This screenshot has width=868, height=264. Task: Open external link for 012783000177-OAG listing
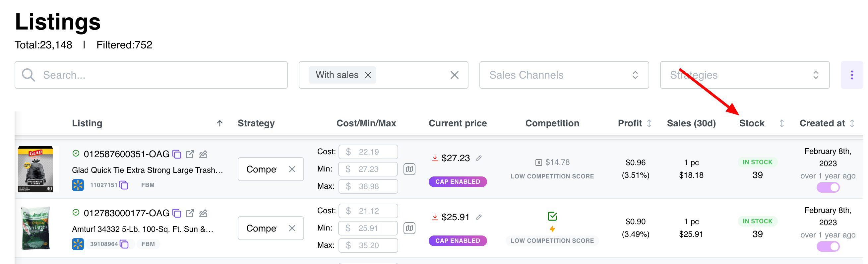(x=190, y=213)
